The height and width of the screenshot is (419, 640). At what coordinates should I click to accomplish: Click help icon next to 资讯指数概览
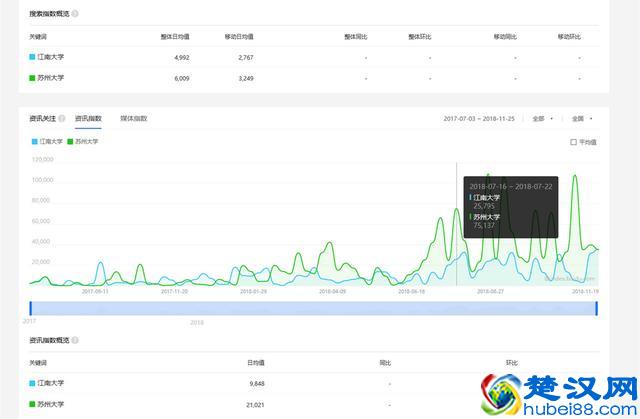tap(76, 340)
